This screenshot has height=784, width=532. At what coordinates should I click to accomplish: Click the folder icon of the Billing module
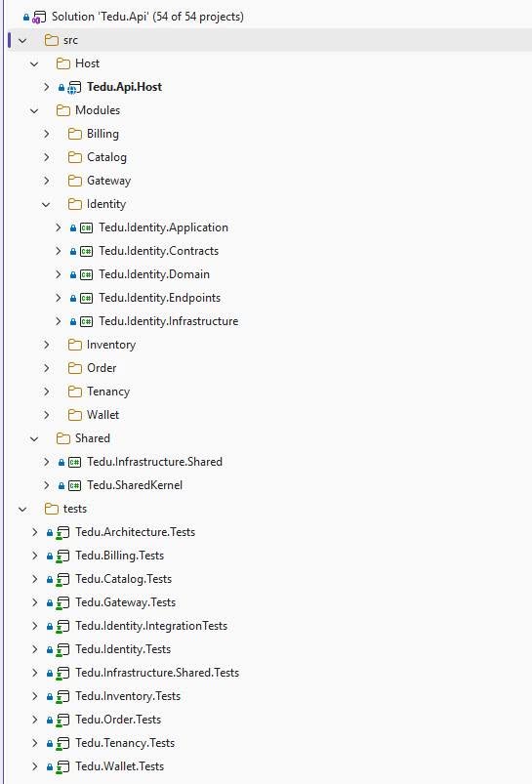coord(75,134)
